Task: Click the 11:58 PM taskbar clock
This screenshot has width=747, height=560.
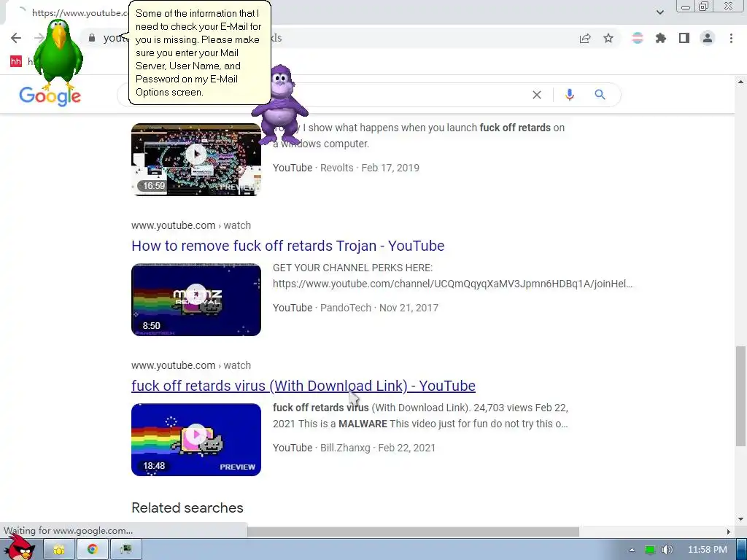Action: point(708,550)
